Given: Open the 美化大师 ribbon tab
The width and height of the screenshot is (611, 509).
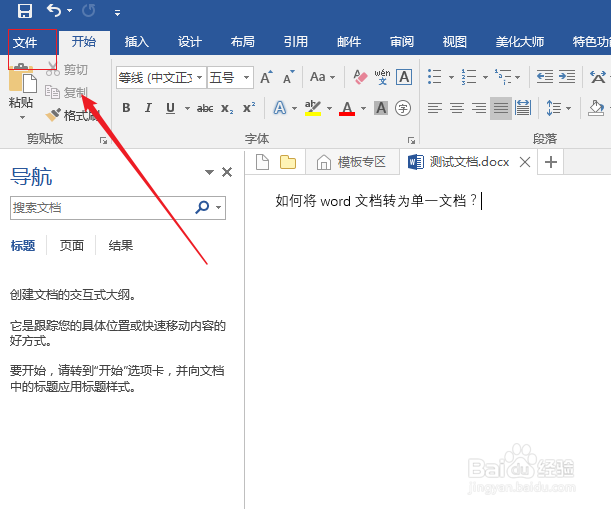Looking at the screenshot, I should [x=519, y=42].
